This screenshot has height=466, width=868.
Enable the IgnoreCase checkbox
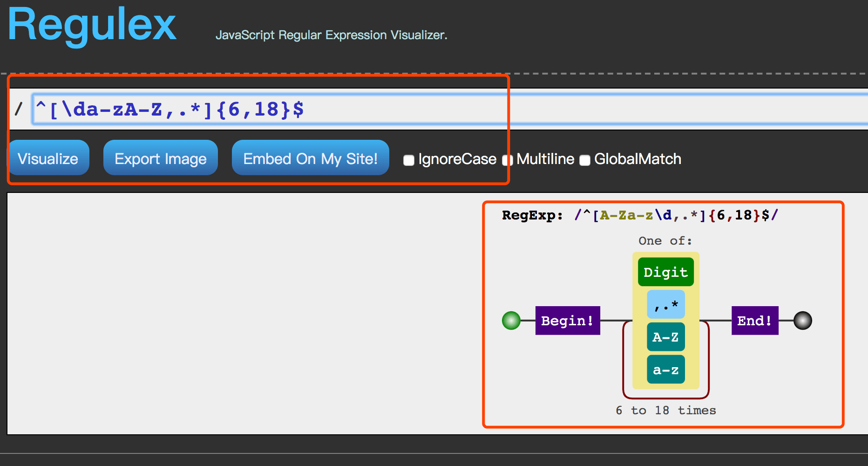pos(409,160)
